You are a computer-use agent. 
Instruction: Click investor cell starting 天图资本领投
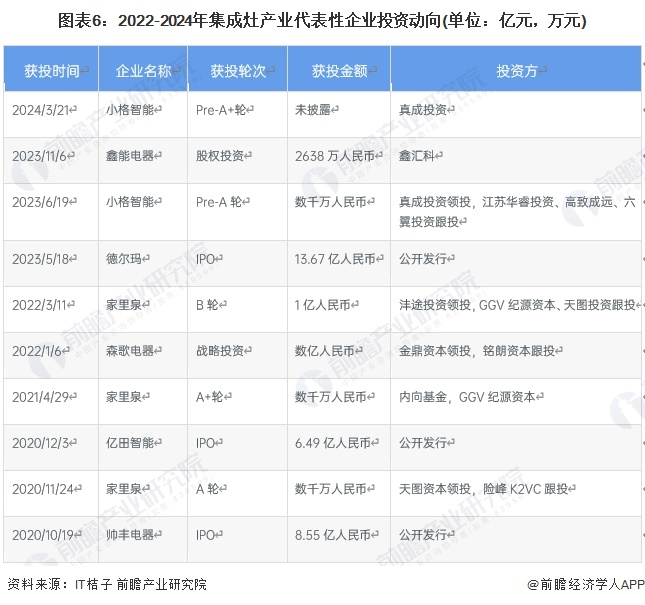[516, 494]
